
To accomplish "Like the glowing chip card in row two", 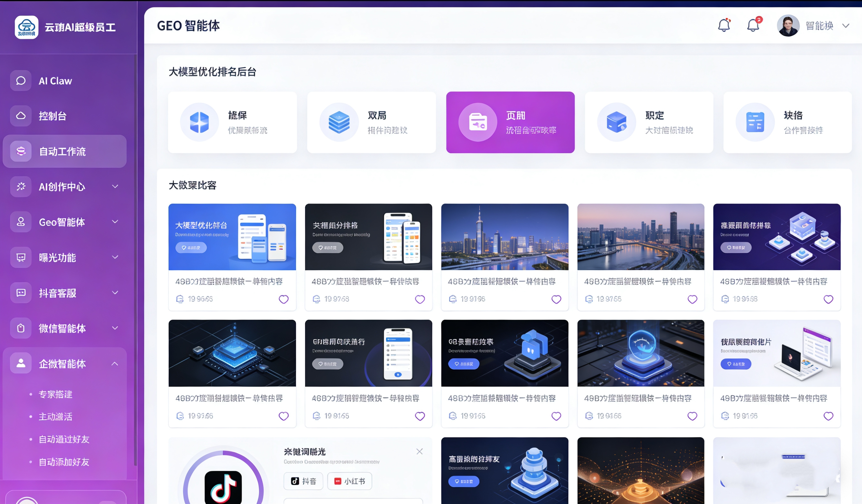I will point(283,416).
